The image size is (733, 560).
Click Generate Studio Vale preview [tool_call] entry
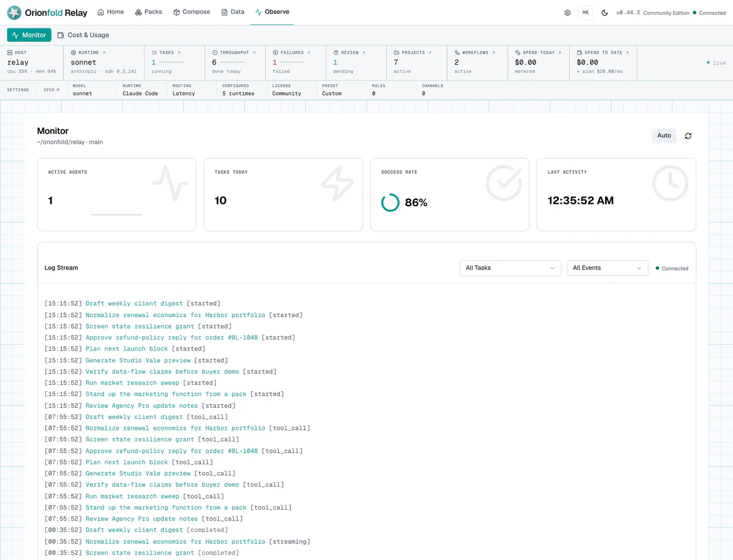coord(140,474)
